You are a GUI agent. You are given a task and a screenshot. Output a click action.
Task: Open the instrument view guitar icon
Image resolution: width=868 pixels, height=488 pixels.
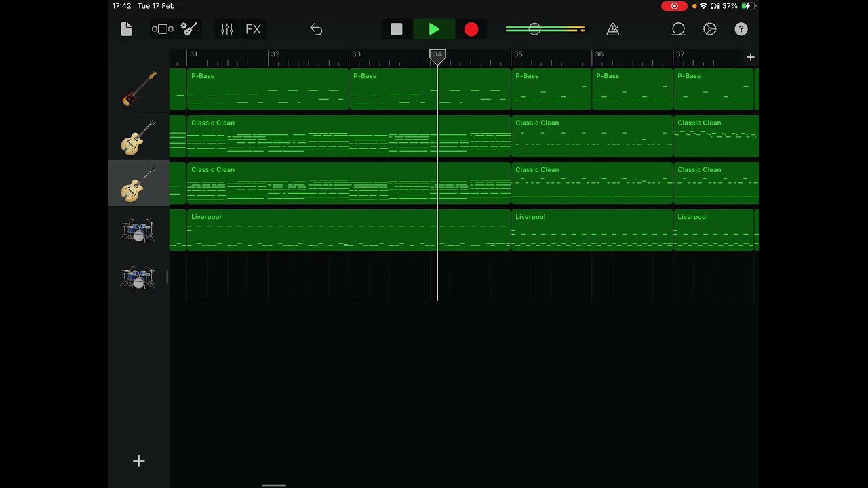[189, 29]
